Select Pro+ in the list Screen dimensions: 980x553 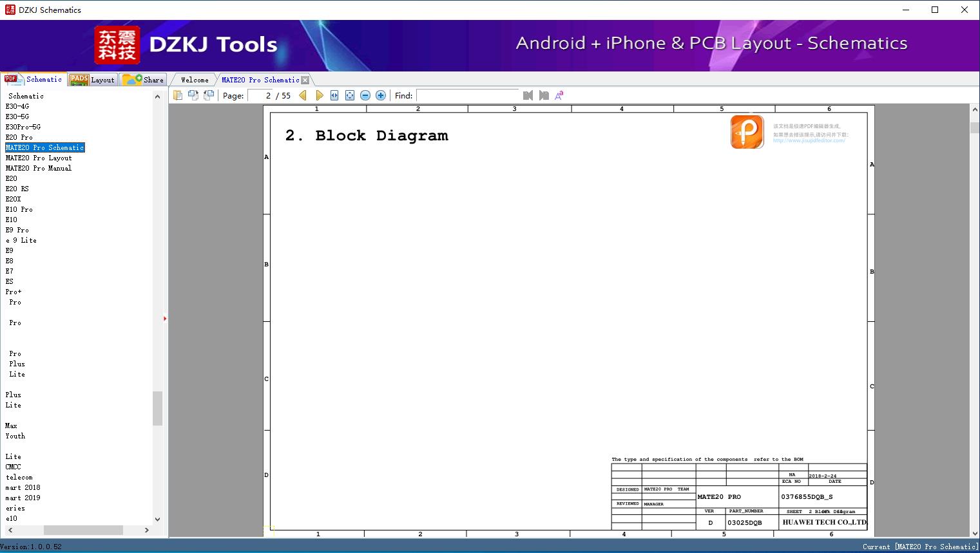[x=14, y=292]
